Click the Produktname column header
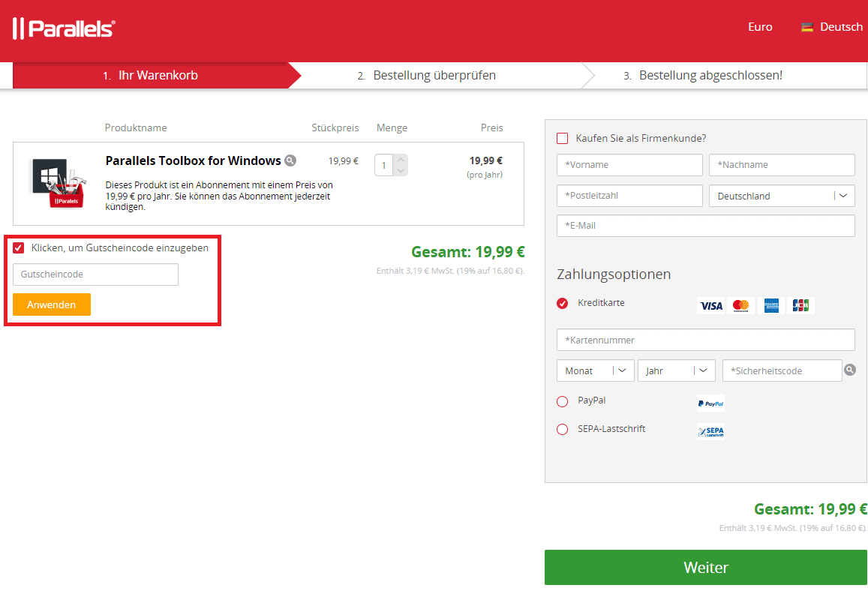Screen dimensions: 868x606 click(x=136, y=127)
